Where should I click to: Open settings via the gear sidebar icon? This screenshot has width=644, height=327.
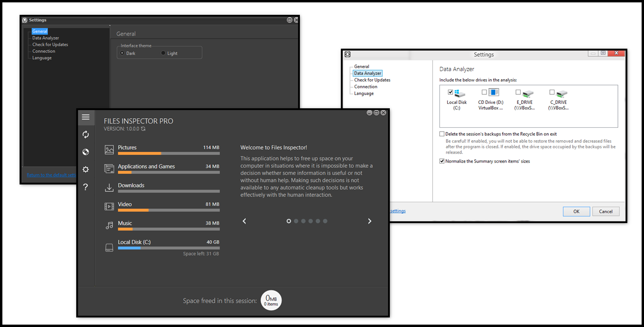pos(86,169)
